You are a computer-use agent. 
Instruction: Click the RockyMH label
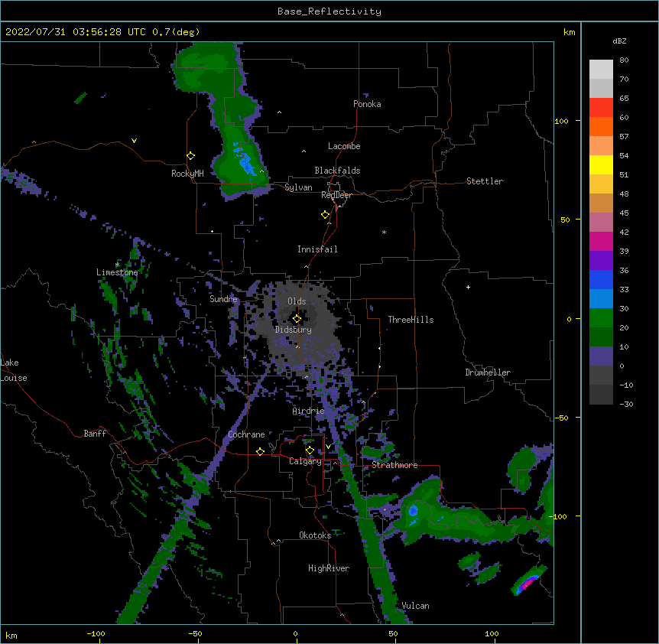point(187,174)
